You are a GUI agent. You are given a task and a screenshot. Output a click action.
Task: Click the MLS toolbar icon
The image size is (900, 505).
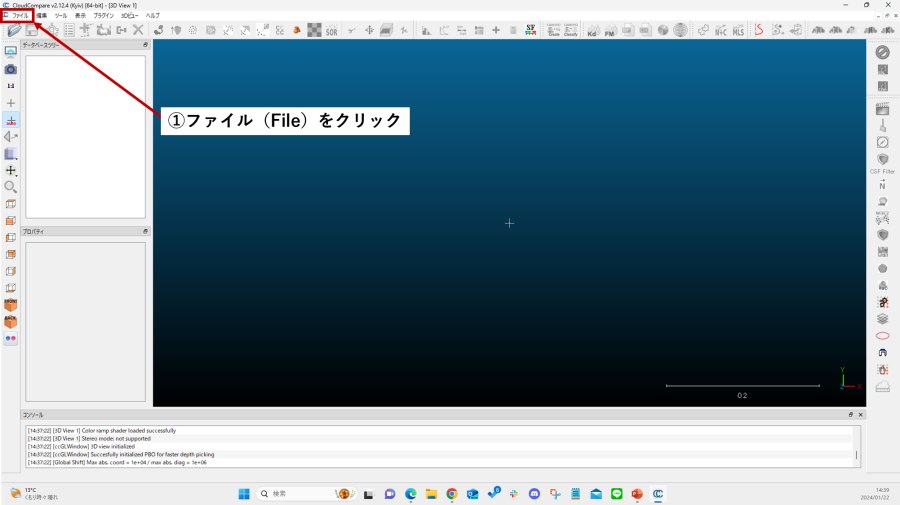(738, 30)
